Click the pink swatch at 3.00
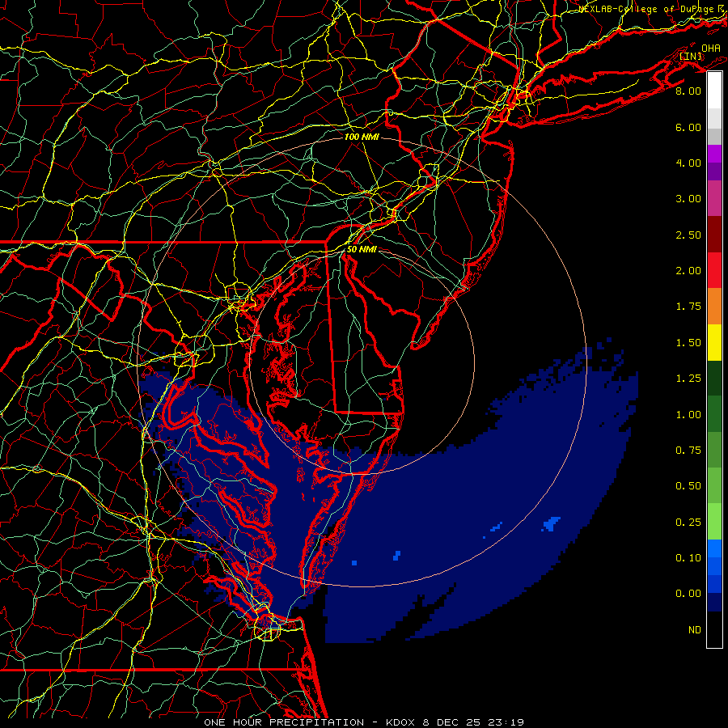 coord(714,198)
